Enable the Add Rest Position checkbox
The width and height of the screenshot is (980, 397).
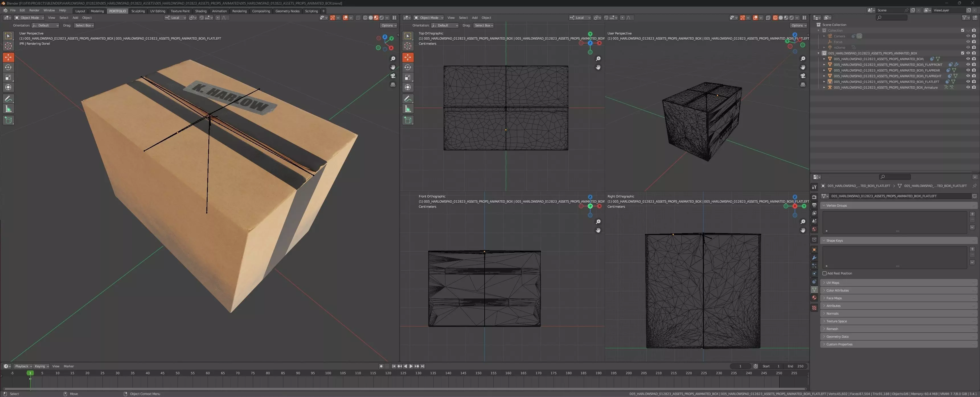(x=825, y=273)
